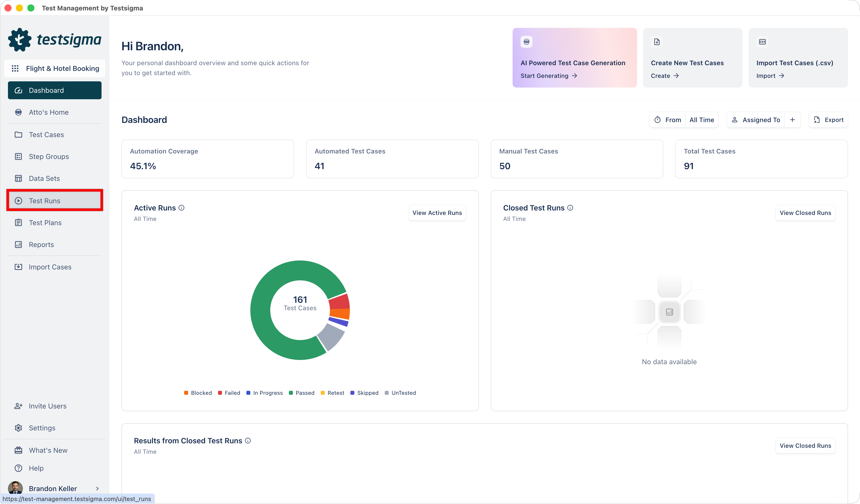Click the Create New Test Cases document icon
The width and height of the screenshot is (860, 504).
[x=657, y=42]
